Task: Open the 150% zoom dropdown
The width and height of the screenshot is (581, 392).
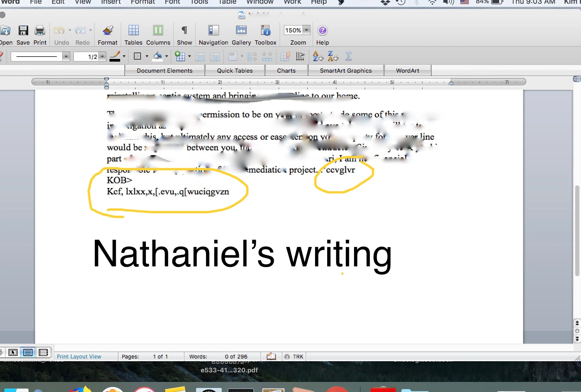Action: click(x=306, y=30)
